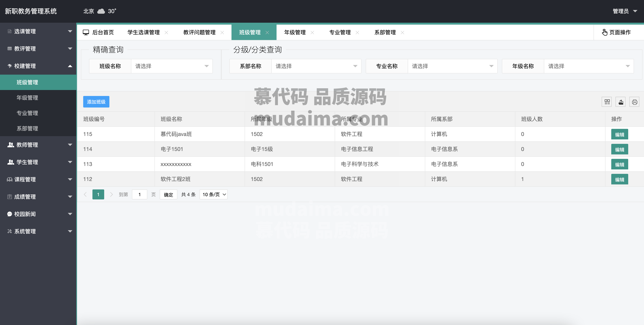
Task: Click the 校园新闻 chat bubble icon
Action: coord(9,214)
